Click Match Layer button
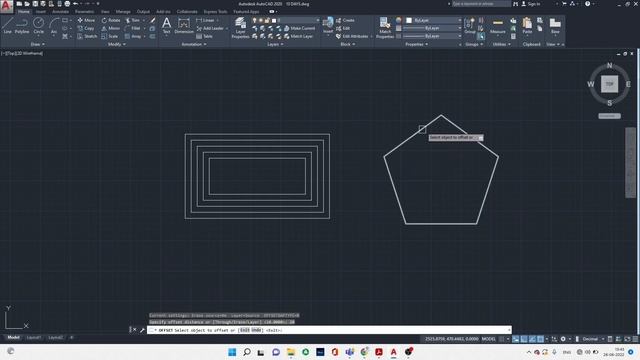The height and width of the screenshot is (360, 640). click(x=298, y=36)
